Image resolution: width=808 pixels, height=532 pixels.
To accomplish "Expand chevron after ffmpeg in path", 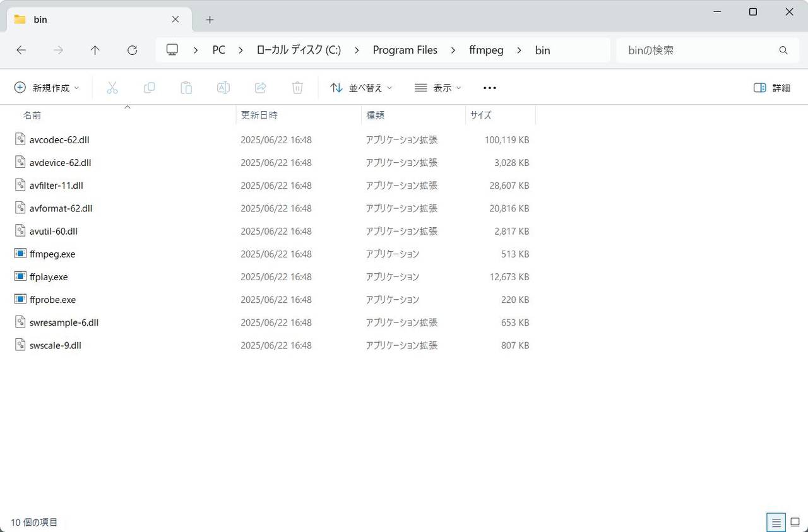I will click(x=520, y=50).
